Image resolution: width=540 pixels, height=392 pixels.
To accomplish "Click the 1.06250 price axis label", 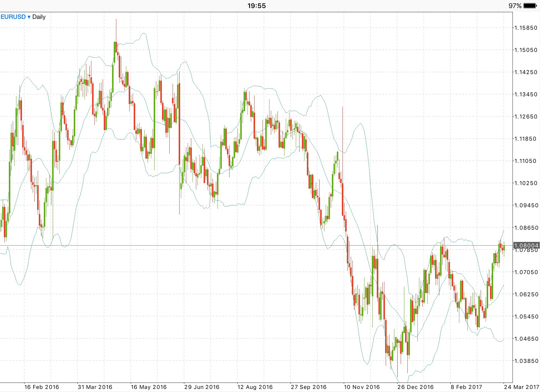I will (x=526, y=294).
